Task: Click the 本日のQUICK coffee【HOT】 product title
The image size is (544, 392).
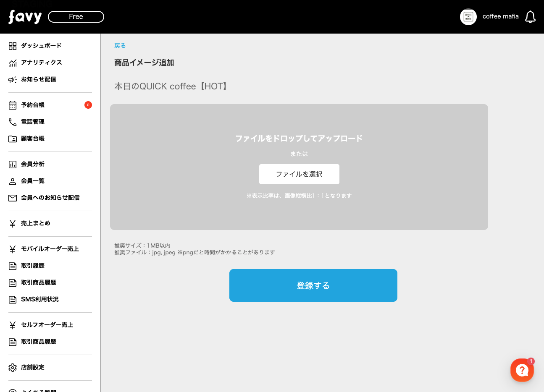Action: 172,86
